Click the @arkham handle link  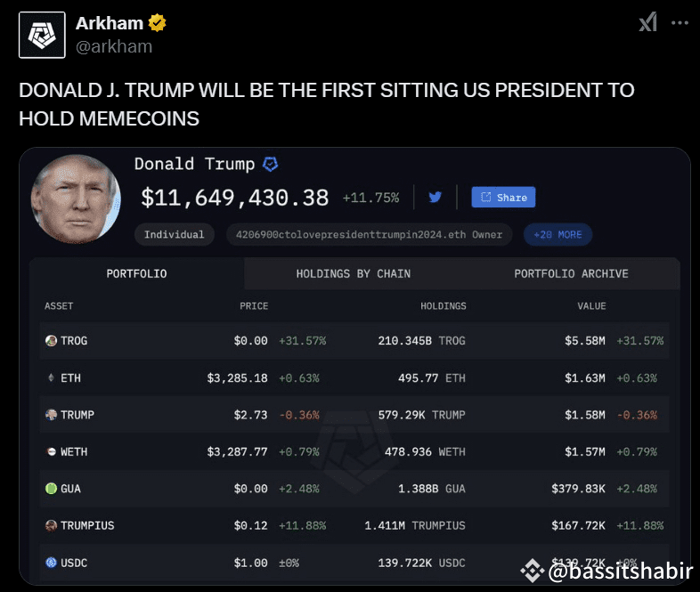(114, 46)
